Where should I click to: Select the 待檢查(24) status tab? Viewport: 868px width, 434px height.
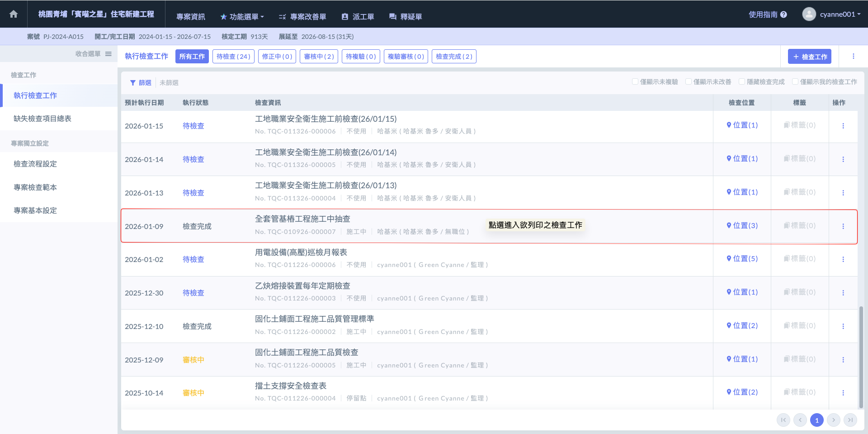tap(233, 57)
